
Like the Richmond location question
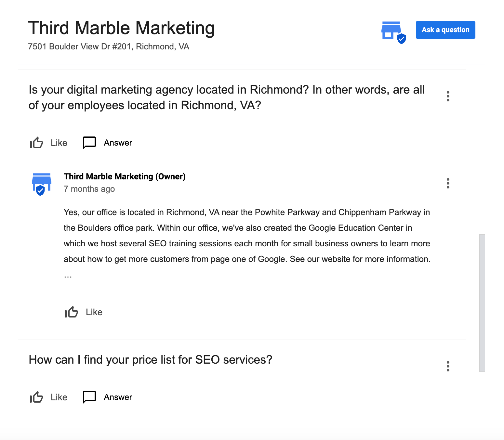pos(48,143)
